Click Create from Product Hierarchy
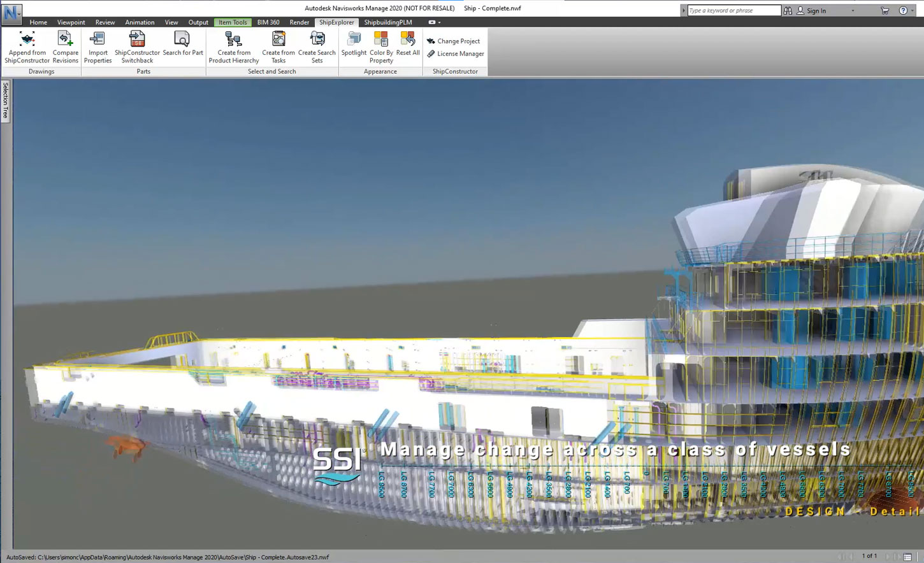 [x=233, y=40]
